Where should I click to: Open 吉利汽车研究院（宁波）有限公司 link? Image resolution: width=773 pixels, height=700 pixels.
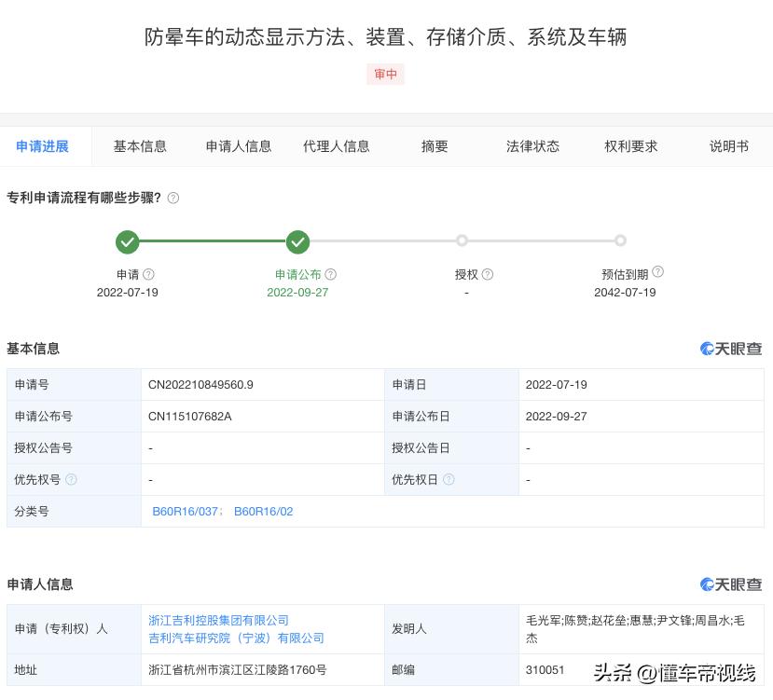(x=236, y=638)
